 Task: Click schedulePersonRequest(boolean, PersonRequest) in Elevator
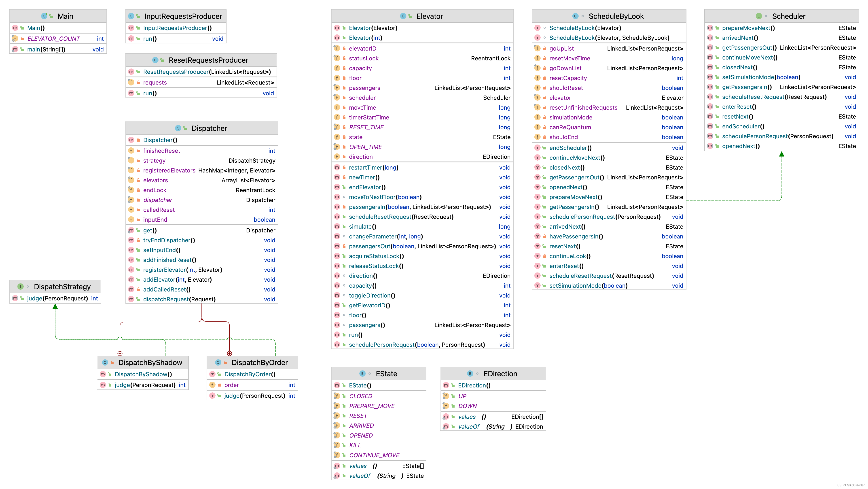point(422,344)
